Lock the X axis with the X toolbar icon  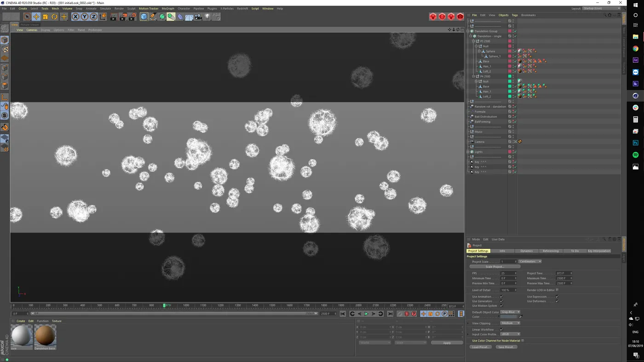click(x=75, y=17)
